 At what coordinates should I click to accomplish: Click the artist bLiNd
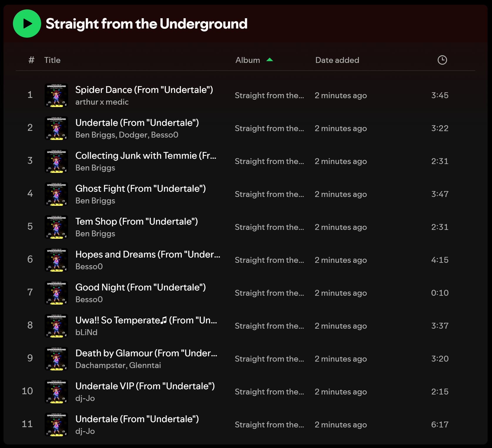[87, 332]
